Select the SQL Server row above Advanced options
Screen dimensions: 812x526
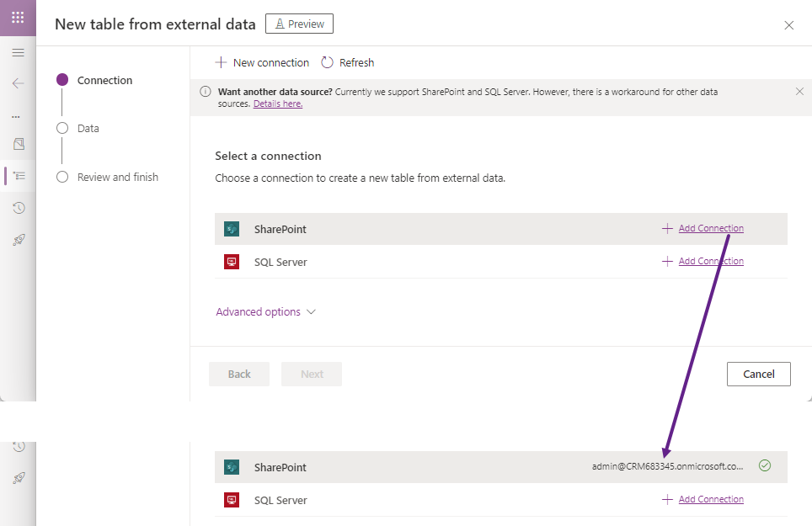pyautogui.click(x=501, y=262)
